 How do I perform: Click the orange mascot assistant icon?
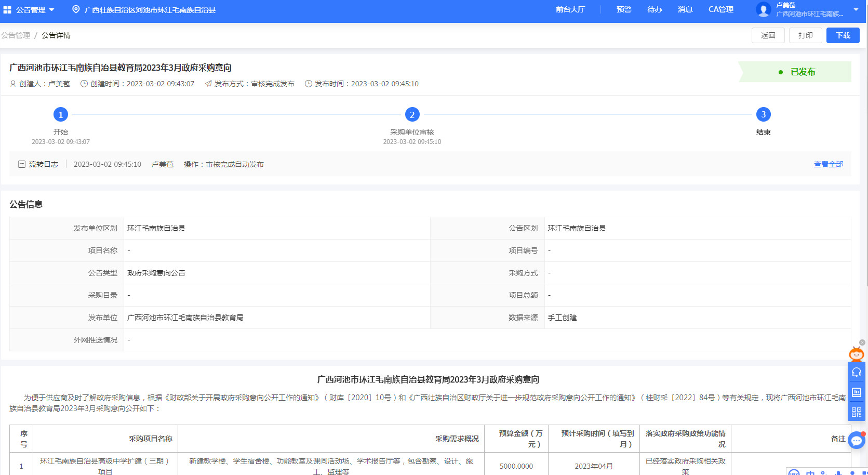point(856,354)
